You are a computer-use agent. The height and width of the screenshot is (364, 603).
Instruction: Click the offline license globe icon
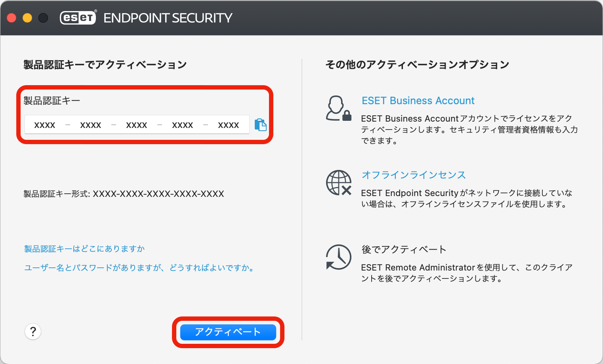point(338,183)
